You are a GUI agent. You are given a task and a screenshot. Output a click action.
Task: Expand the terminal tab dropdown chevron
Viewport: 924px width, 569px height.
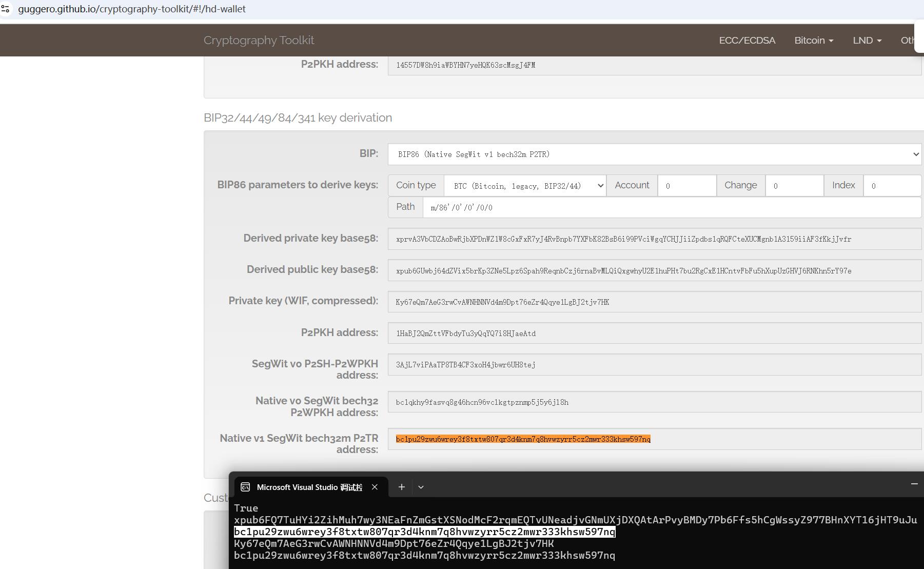pos(421,487)
